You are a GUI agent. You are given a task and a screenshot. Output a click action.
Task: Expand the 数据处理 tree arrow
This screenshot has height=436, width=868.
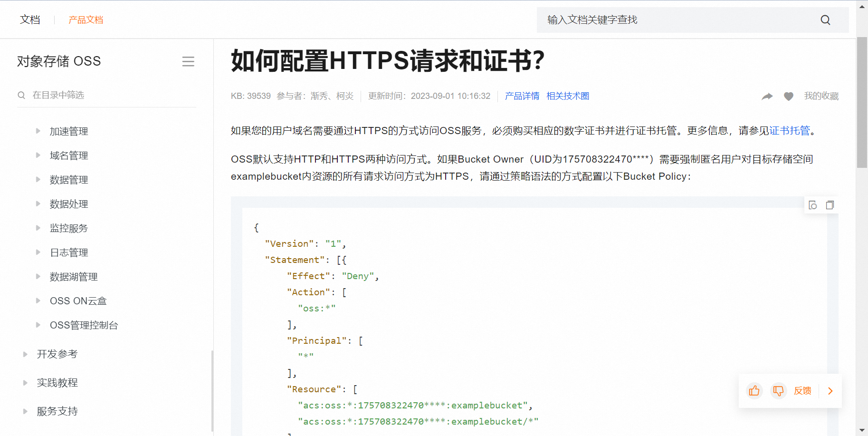tap(38, 203)
